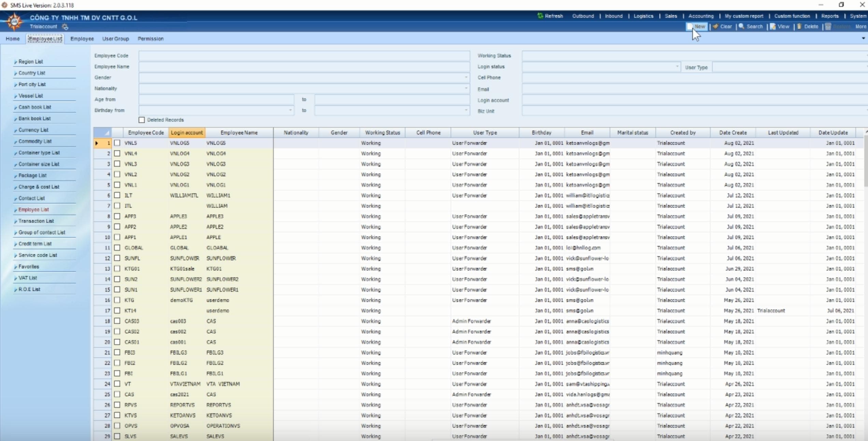Switch to the Permission tab
Viewport: 868px width, 441px height.
[x=151, y=39]
